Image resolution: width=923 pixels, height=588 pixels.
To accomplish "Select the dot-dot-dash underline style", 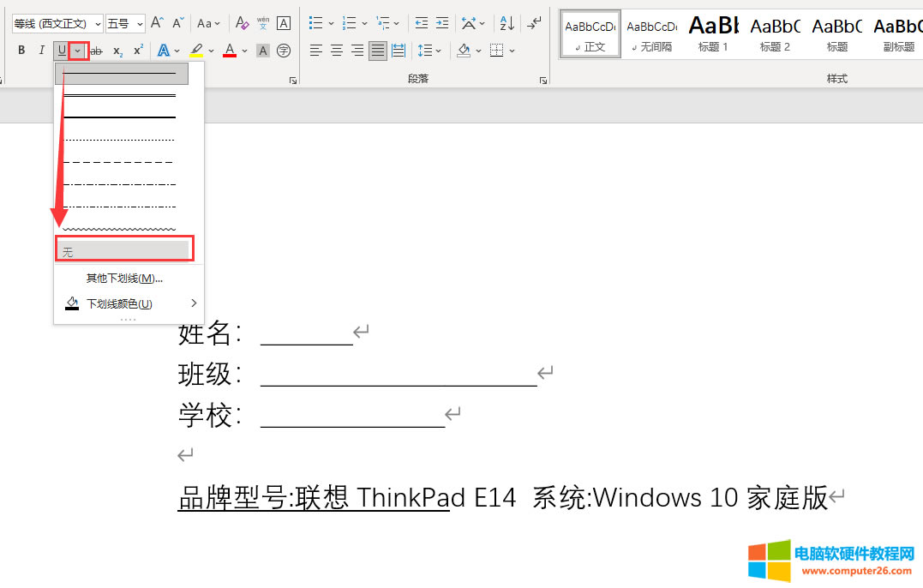I will (x=122, y=207).
